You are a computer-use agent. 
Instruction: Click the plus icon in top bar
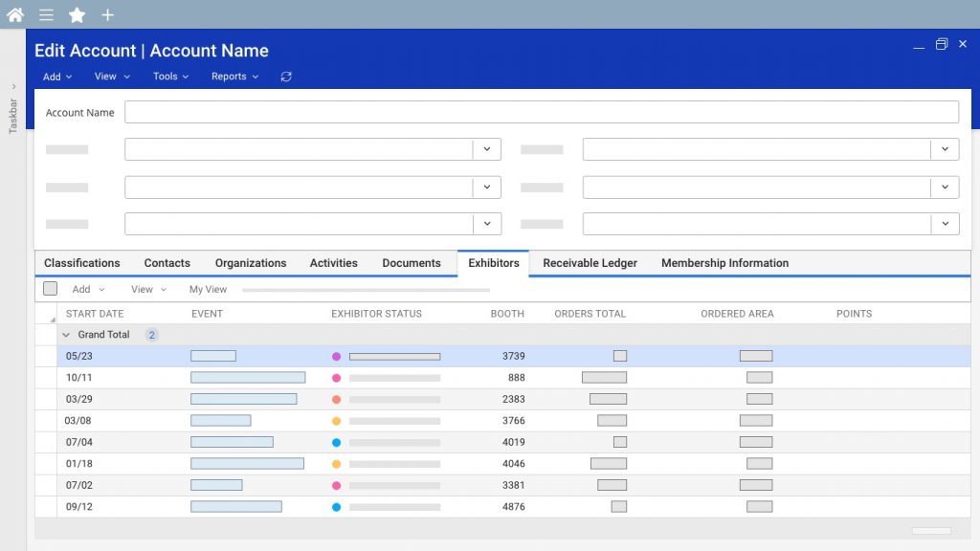(107, 14)
